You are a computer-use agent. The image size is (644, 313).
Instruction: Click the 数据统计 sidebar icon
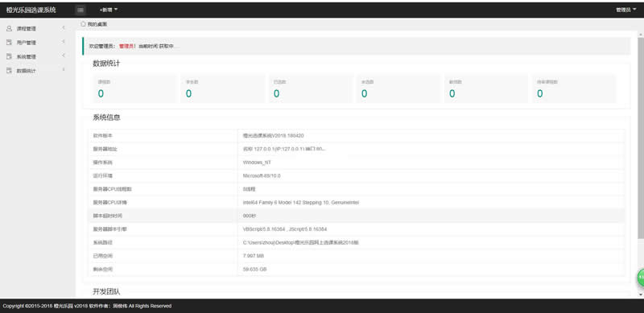coord(9,71)
